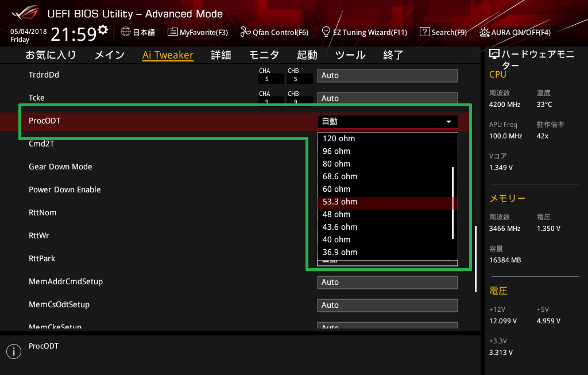Launch EZ Tuning Wizard bulb icon
588x375 pixels.
click(326, 32)
